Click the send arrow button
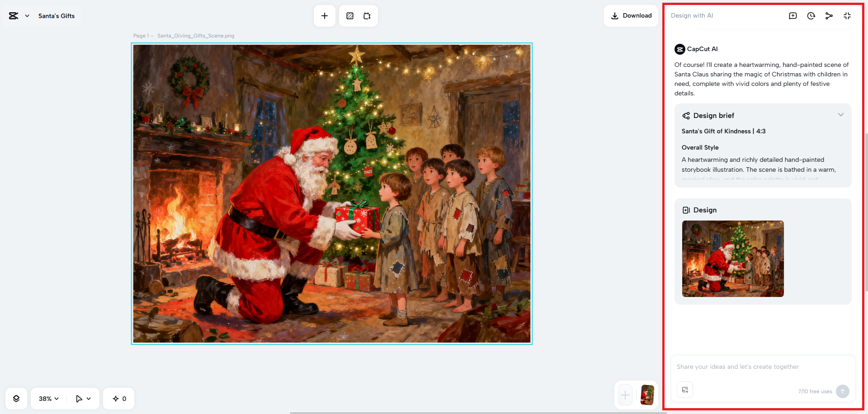The image size is (868, 414). (x=843, y=391)
